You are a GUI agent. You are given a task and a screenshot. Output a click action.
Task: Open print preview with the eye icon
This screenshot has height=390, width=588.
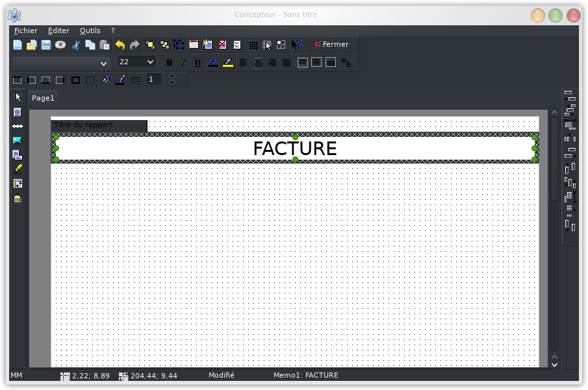click(x=60, y=45)
